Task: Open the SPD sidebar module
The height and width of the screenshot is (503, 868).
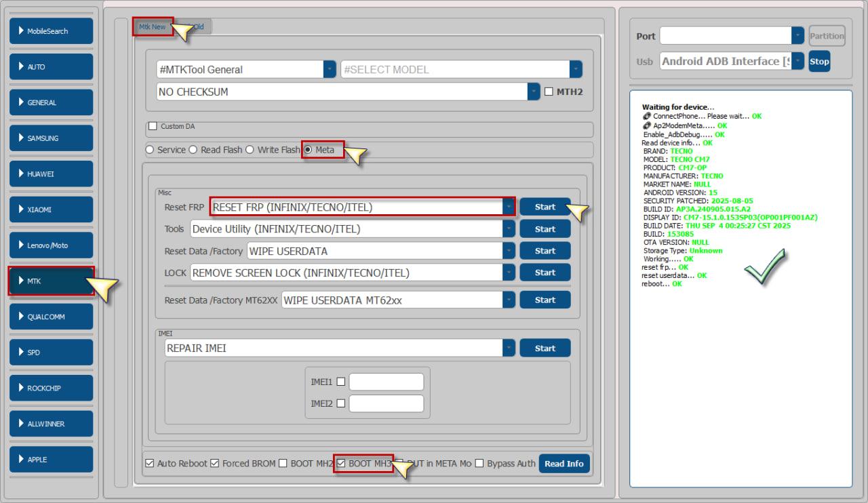Action: pos(51,353)
